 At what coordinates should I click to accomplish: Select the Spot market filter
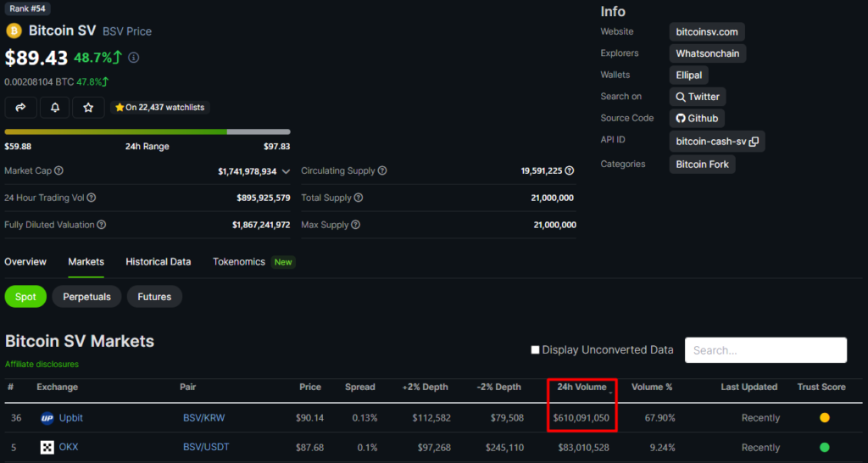pyautogui.click(x=25, y=297)
